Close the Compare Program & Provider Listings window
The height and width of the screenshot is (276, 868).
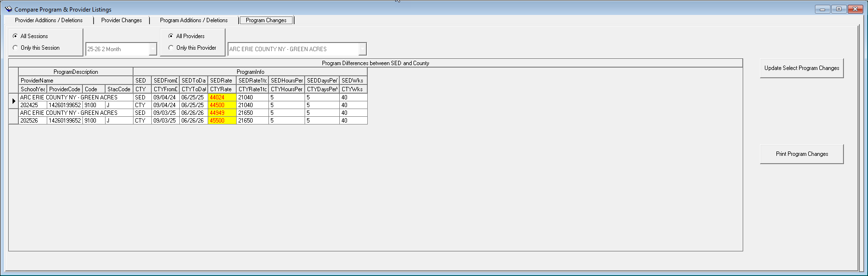click(x=855, y=9)
